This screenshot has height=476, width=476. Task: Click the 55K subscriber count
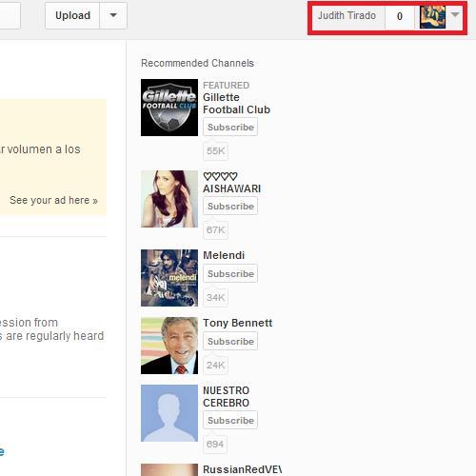coord(215,151)
